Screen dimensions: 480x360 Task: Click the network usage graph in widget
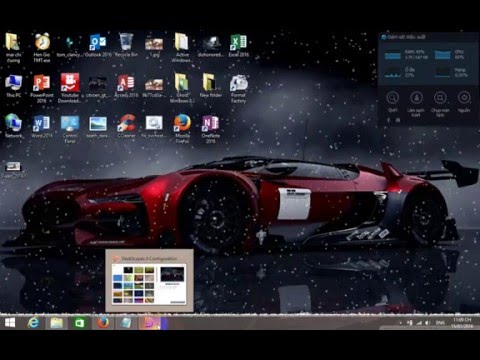442,72
